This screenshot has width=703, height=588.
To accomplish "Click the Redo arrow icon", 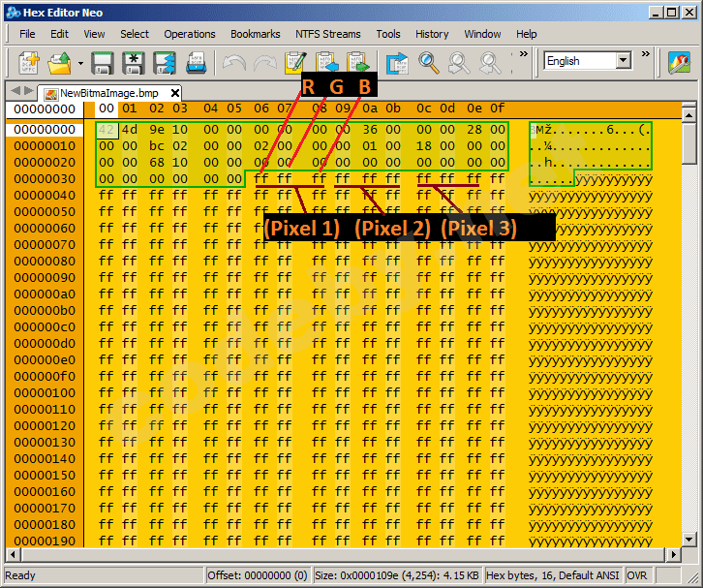I will coord(263,63).
